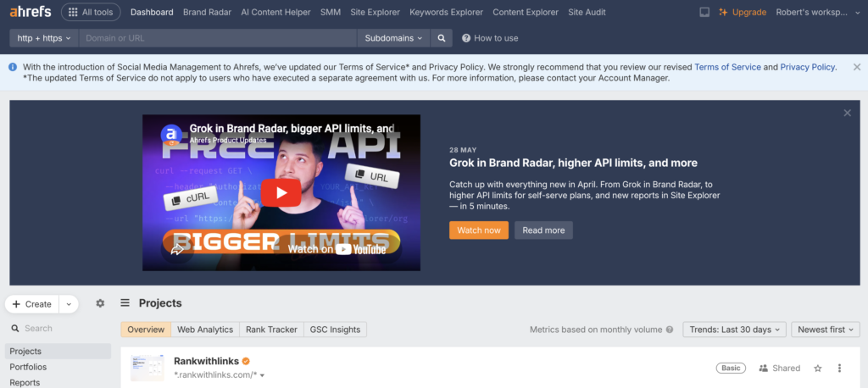The height and width of the screenshot is (388, 868).
Task: Open Site Explorer
Action: pos(375,12)
